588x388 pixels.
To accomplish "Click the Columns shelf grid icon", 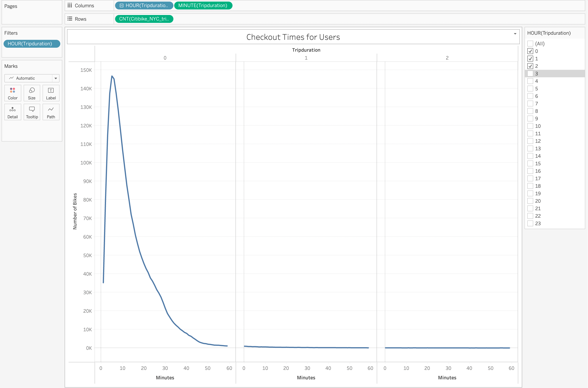I will [70, 5].
